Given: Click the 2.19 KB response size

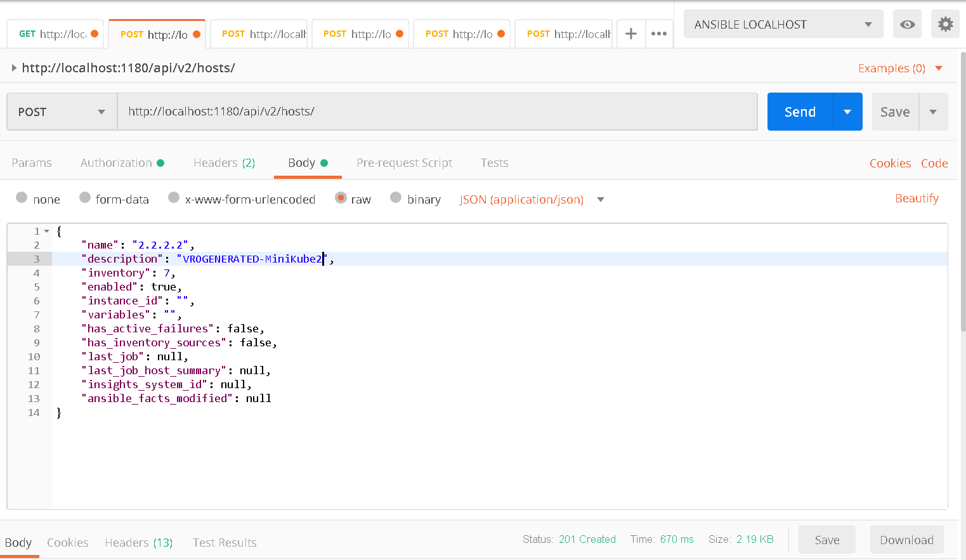Looking at the screenshot, I should point(755,539).
